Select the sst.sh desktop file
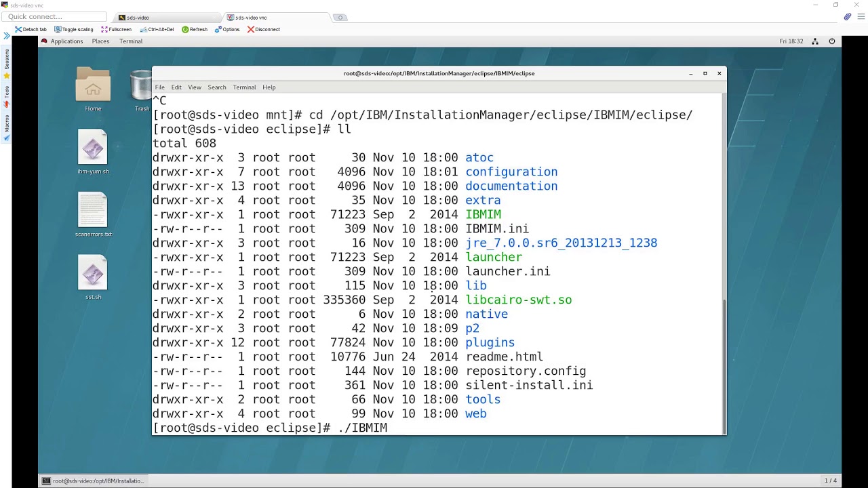Screen dimensions: 868x488 (93, 277)
